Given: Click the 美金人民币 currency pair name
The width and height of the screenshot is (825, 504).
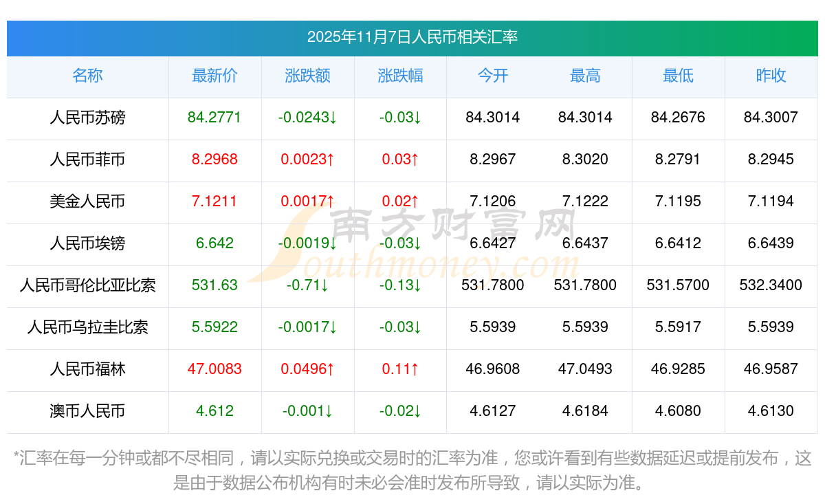Looking at the screenshot, I should tap(87, 201).
